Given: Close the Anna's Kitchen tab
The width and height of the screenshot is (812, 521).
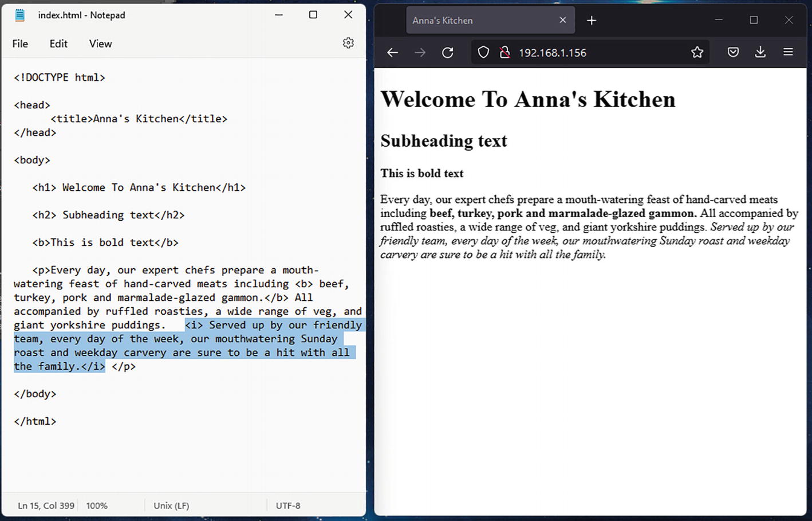Looking at the screenshot, I should coord(563,20).
